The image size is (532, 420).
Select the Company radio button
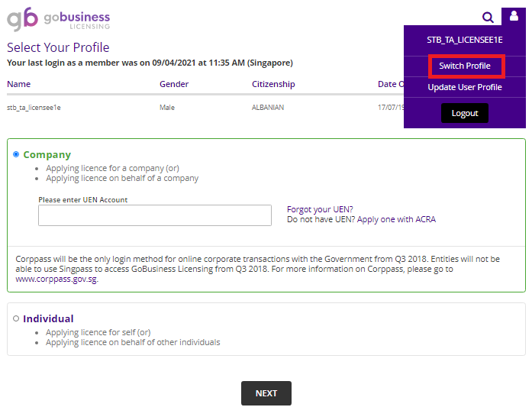pyautogui.click(x=16, y=154)
